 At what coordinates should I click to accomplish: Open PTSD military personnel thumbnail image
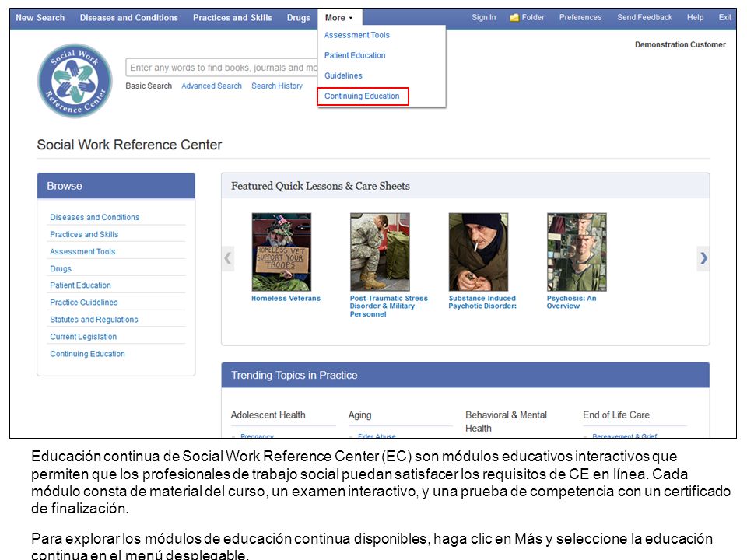point(380,252)
